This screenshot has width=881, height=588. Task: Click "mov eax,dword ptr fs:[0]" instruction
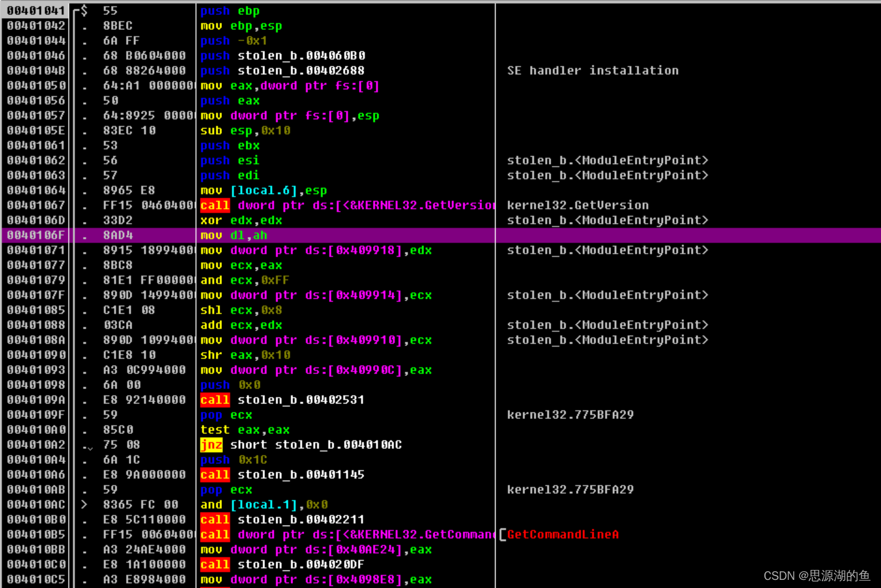tap(290, 85)
